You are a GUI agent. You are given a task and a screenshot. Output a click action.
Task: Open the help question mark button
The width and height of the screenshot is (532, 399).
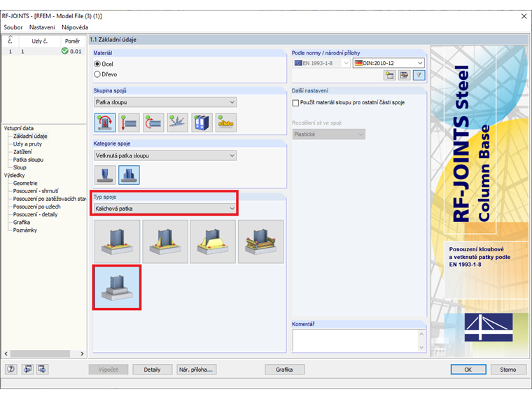pyautogui.click(x=11, y=369)
